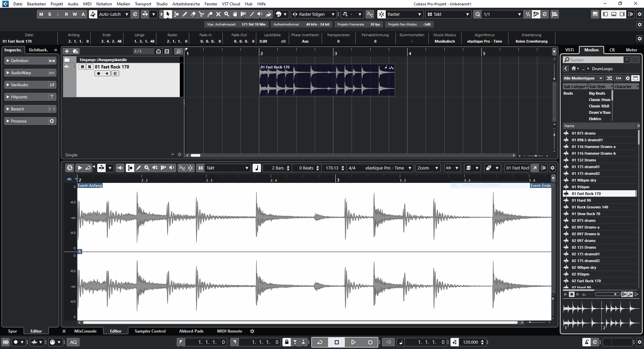
Task: Open the 1/1 quantize preset dropdown
Action: coord(519,14)
